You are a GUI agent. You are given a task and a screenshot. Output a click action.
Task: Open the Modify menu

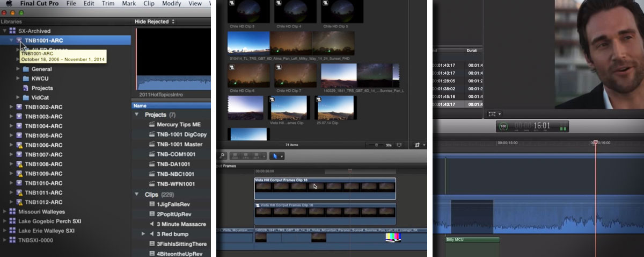pyautogui.click(x=172, y=4)
